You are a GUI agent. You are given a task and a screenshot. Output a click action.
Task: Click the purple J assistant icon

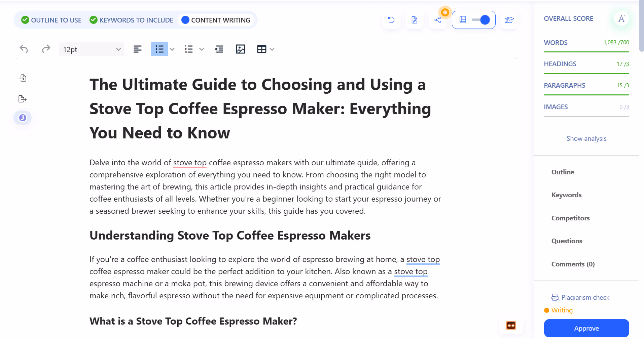pyautogui.click(x=23, y=118)
